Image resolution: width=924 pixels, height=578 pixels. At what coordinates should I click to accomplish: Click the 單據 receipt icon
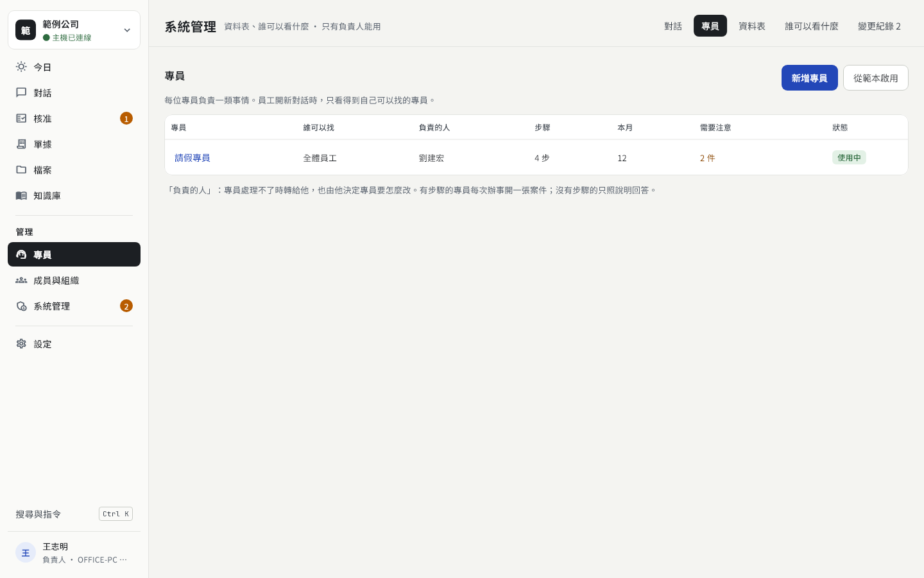click(x=21, y=144)
